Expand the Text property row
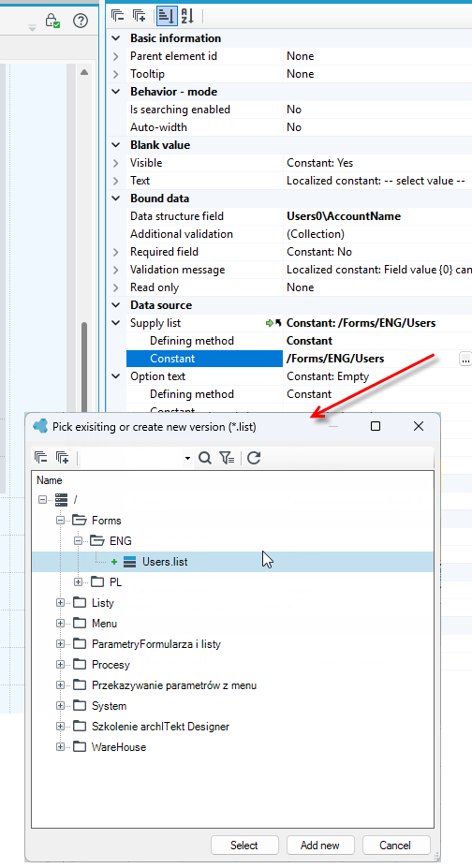 pos(115,181)
